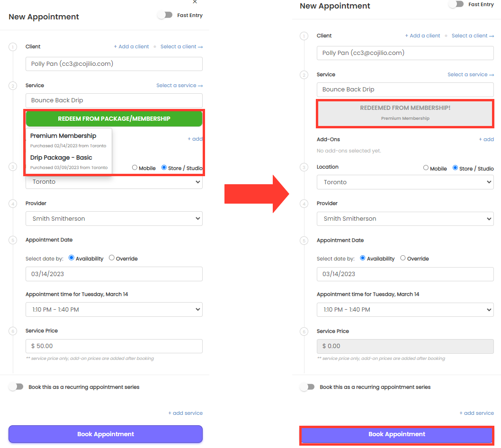The width and height of the screenshot is (501, 448).
Task: Select the Override radio in left panel
Action: pyautogui.click(x=111, y=258)
